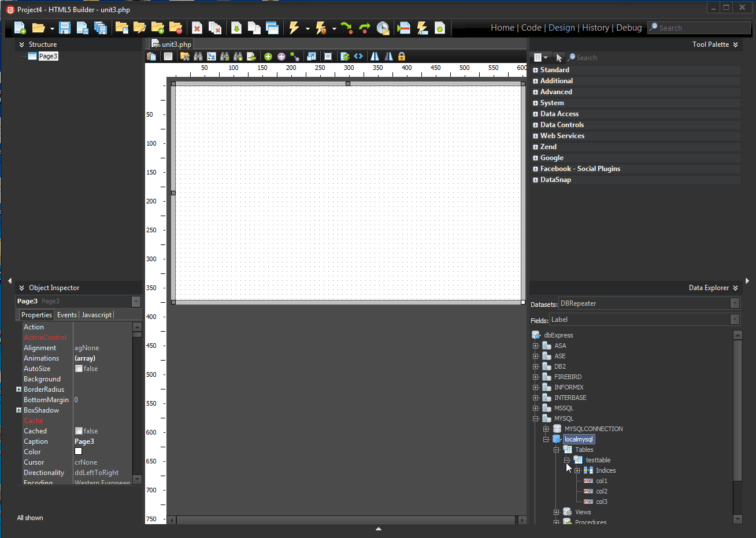Screen dimensions: 756x538
Task: Expand the Data Controls palette category
Action: point(535,124)
